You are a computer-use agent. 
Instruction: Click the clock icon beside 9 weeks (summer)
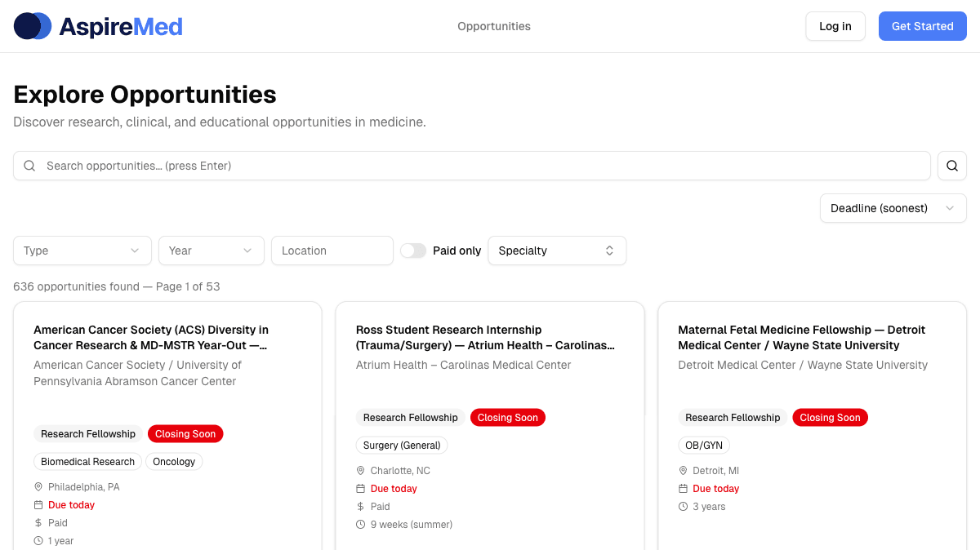[x=360, y=524]
